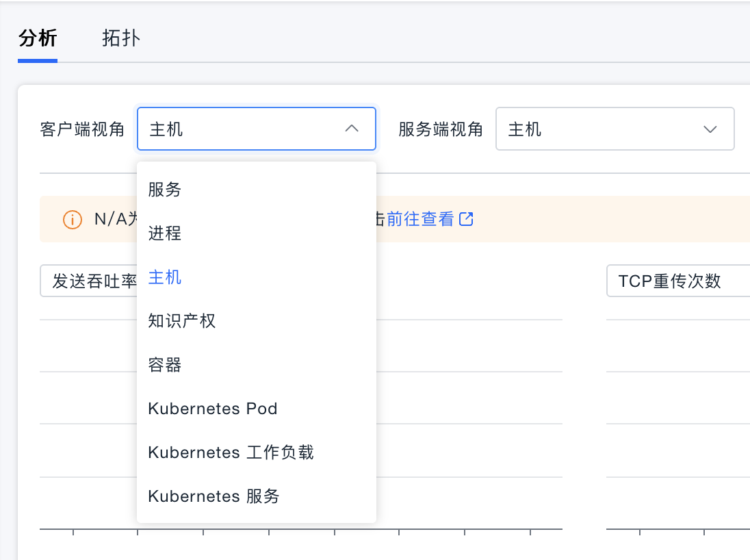Open the 拓扑 tab
The height and width of the screenshot is (560, 750).
(x=121, y=38)
